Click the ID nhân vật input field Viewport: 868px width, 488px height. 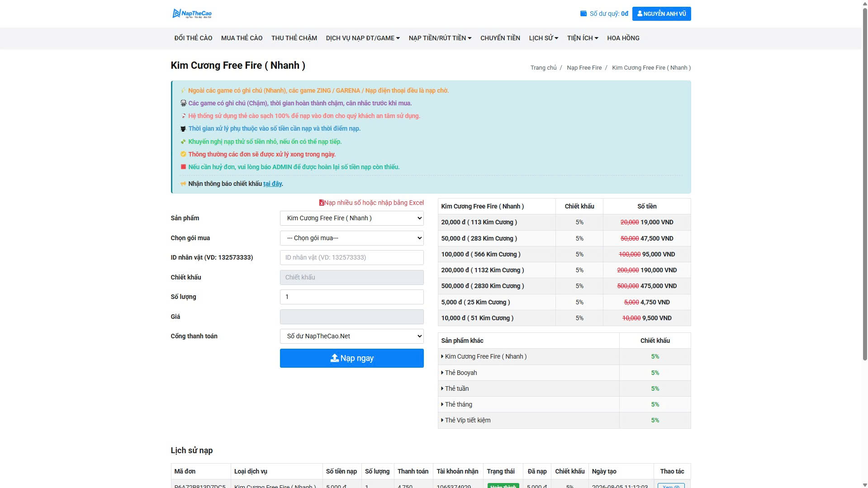click(x=351, y=257)
